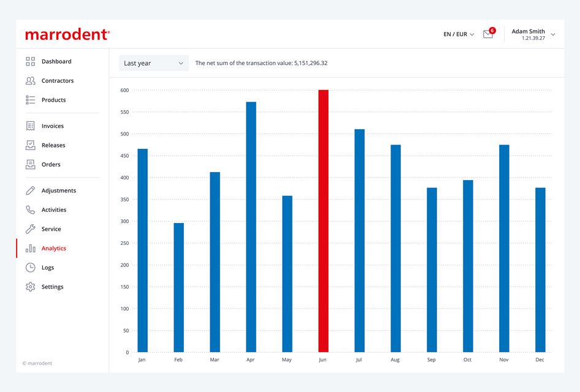The height and width of the screenshot is (392, 580).
Task: Expand the EN / EUR language selector
Action: pyautogui.click(x=459, y=34)
